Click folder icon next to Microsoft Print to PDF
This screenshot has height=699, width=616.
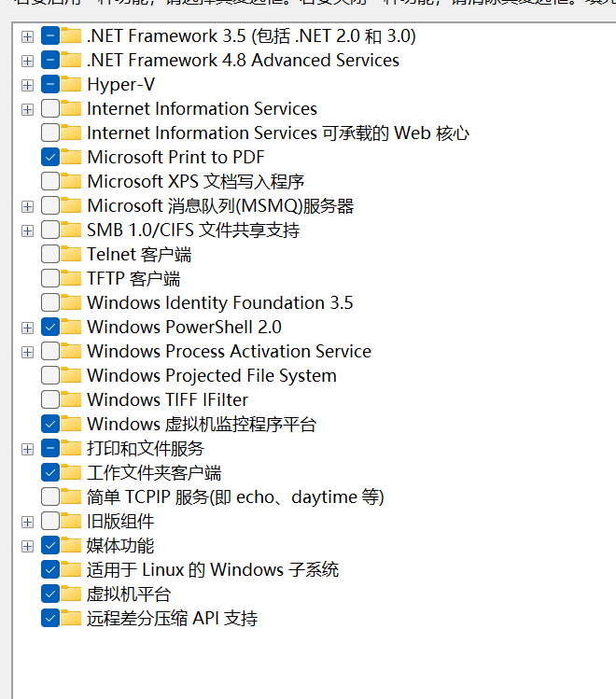(71, 157)
